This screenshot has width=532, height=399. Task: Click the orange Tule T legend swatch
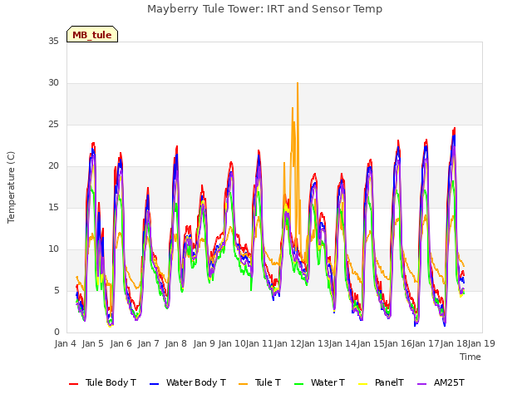(244, 384)
